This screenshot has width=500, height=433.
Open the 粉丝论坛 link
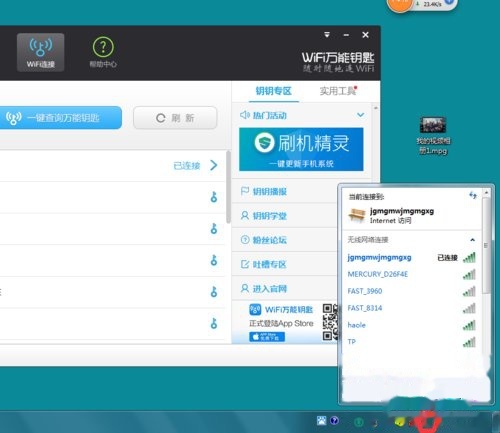pos(269,240)
